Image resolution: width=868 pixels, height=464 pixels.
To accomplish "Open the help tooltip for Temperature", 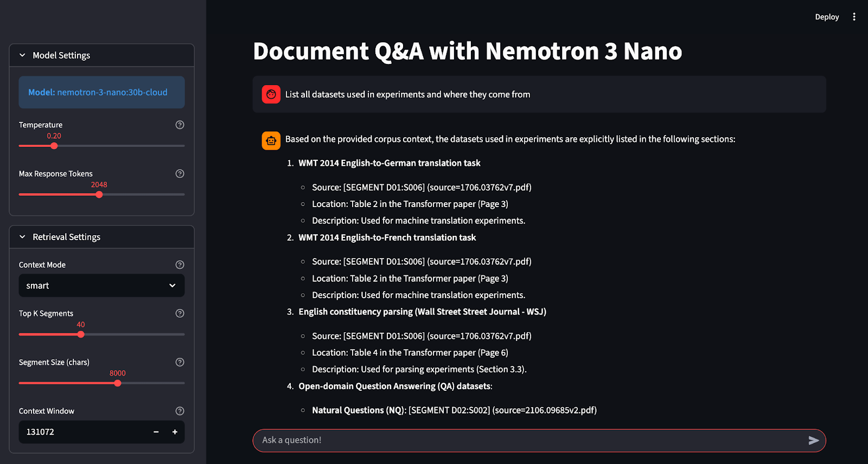I will 180,125.
